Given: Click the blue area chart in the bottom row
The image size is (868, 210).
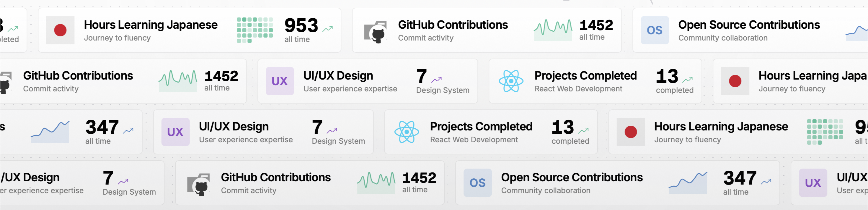Looking at the screenshot, I should click(x=688, y=183).
